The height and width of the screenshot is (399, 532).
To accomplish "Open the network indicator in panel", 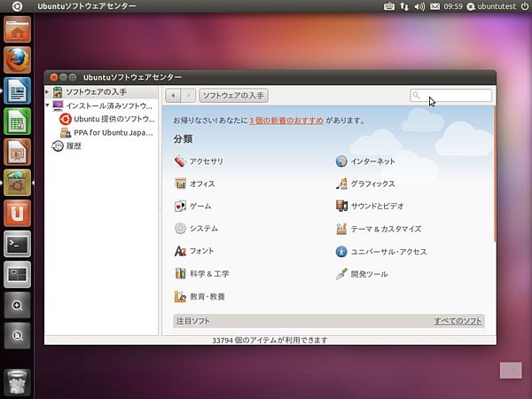I will (404, 6).
